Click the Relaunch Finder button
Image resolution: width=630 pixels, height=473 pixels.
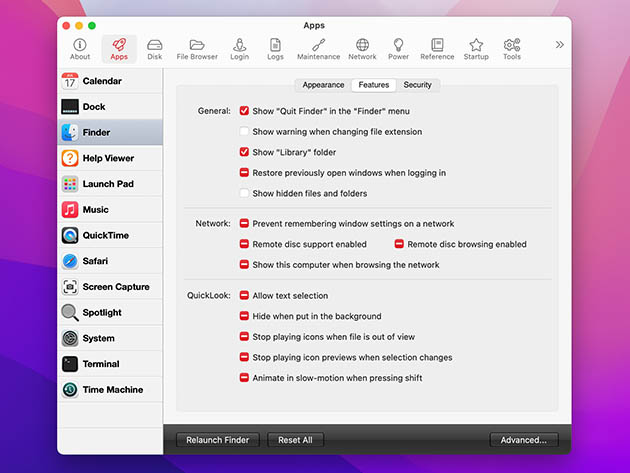click(218, 440)
